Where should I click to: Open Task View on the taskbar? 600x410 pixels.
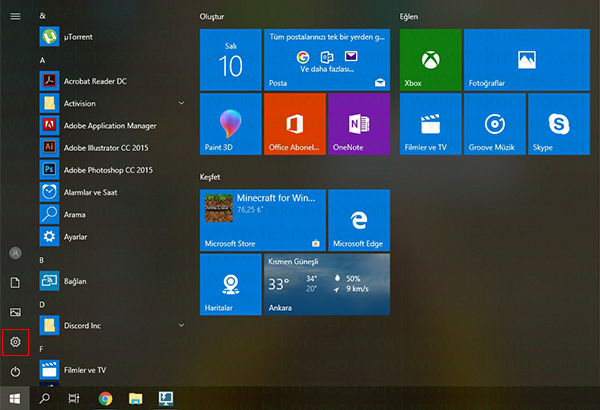(x=74, y=399)
